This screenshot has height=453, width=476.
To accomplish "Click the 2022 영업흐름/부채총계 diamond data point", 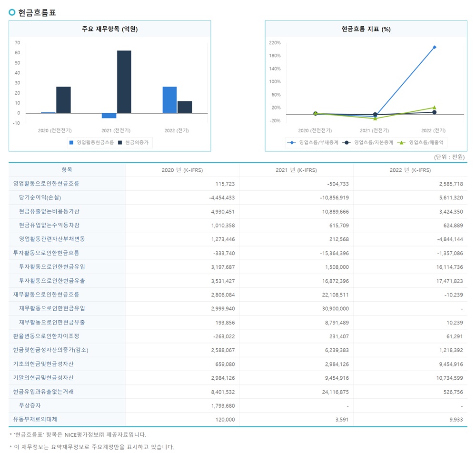I will tap(435, 47).
